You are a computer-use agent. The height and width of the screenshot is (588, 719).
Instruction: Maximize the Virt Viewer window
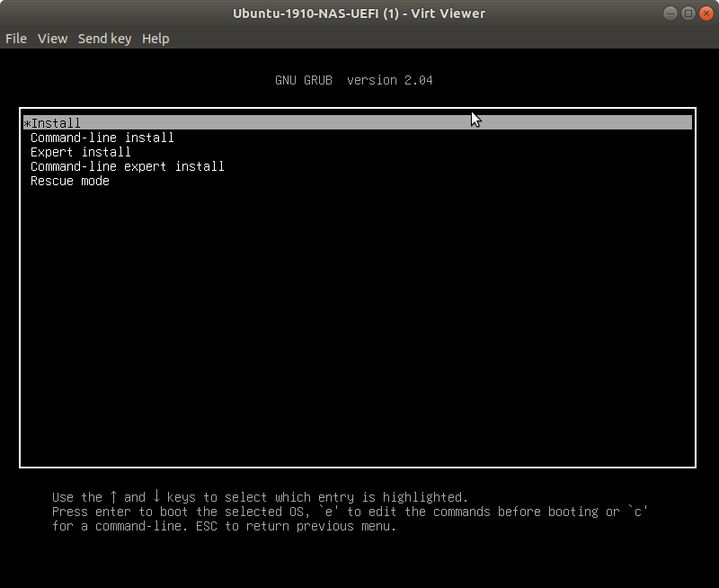coord(688,13)
